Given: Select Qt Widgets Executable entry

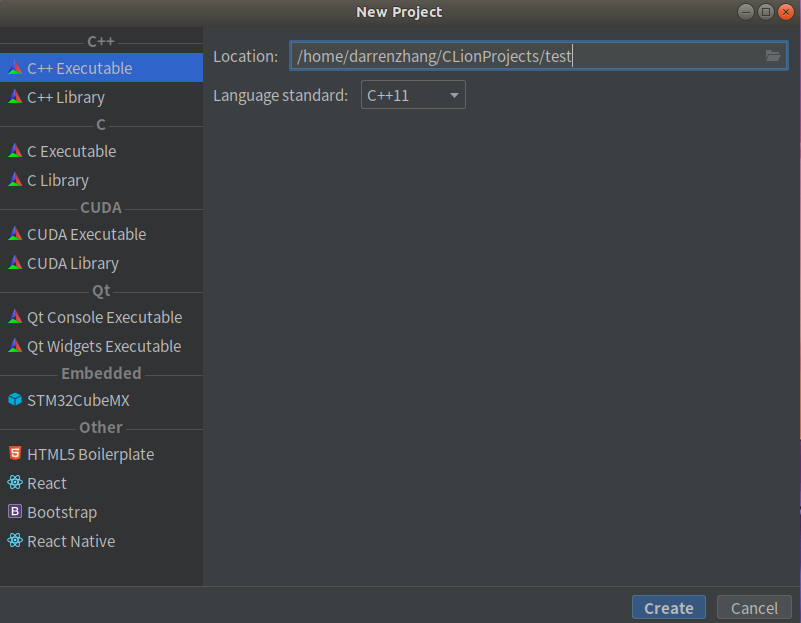Looking at the screenshot, I should [101, 346].
